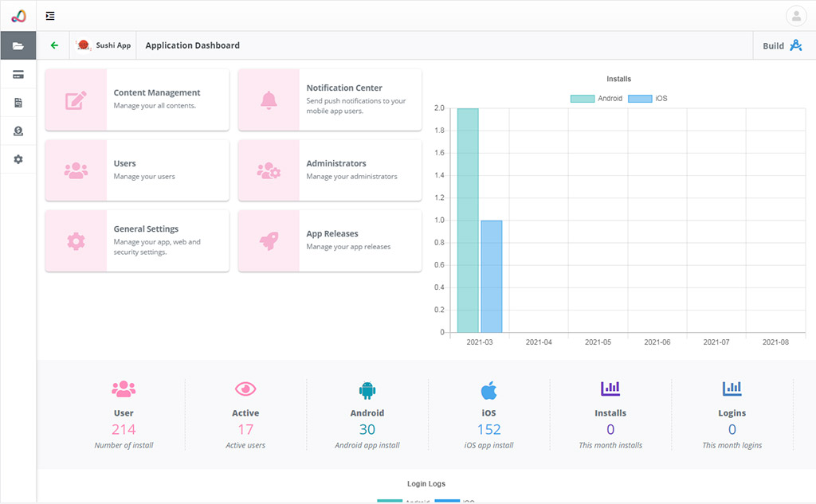Click the Android bar for 2021-03

pyautogui.click(x=468, y=220)
